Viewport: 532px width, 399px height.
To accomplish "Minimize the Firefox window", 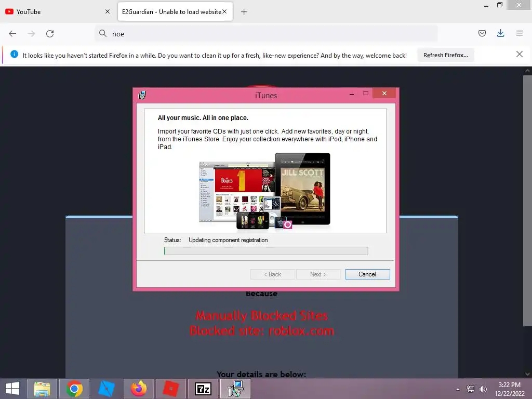I will coord(486,5).
